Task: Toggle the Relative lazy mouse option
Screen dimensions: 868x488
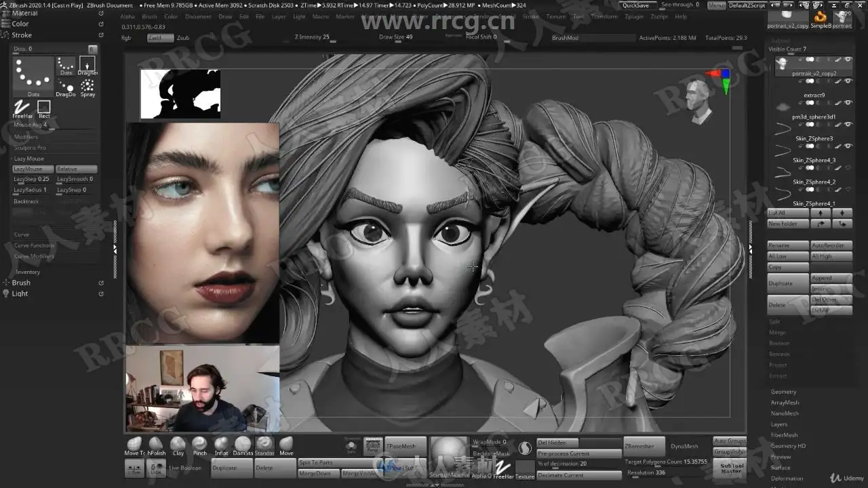Action: (76, 169)
